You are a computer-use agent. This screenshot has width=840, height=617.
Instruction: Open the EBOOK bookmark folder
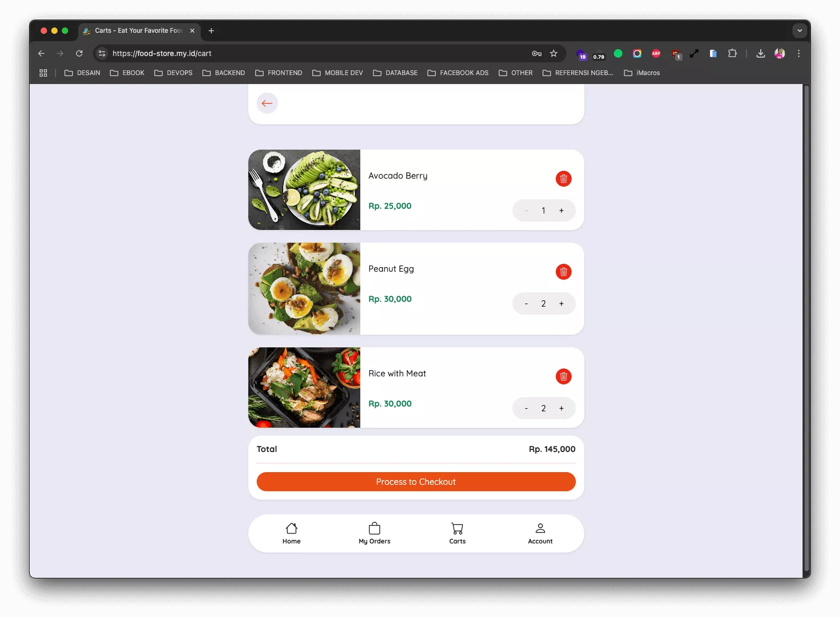pos(127,73)
